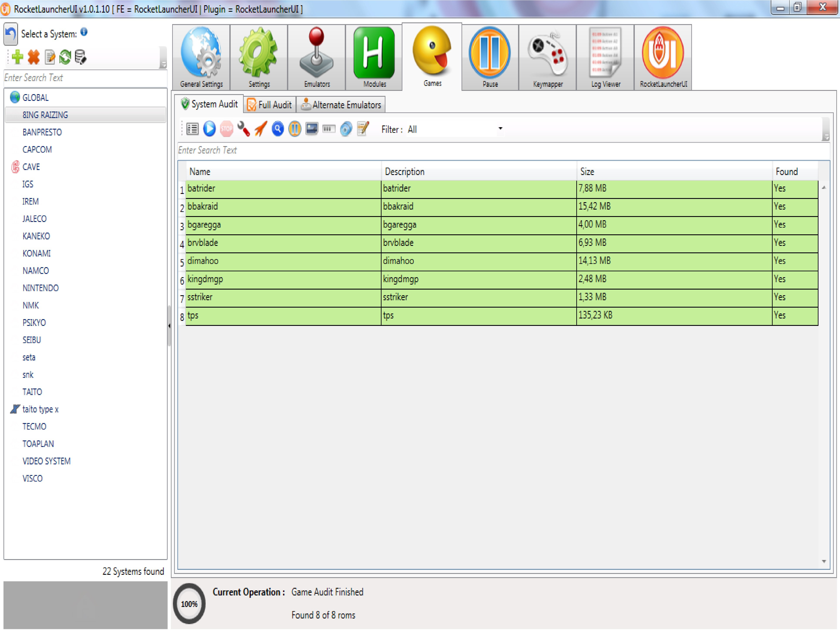Click the kingdmgp description cell
The width and height of the screenshot is (840, 630).
pyautogui.click(x=479, y=280)
